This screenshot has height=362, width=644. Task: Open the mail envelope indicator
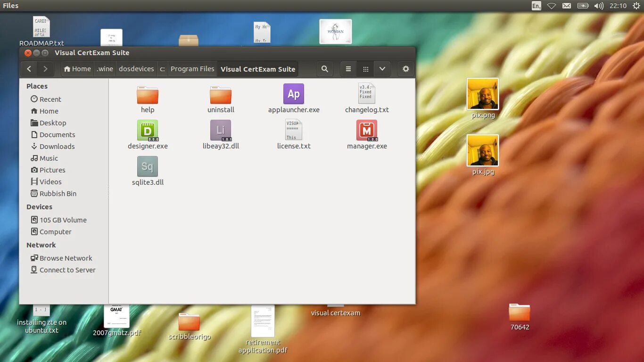point(567,6)
